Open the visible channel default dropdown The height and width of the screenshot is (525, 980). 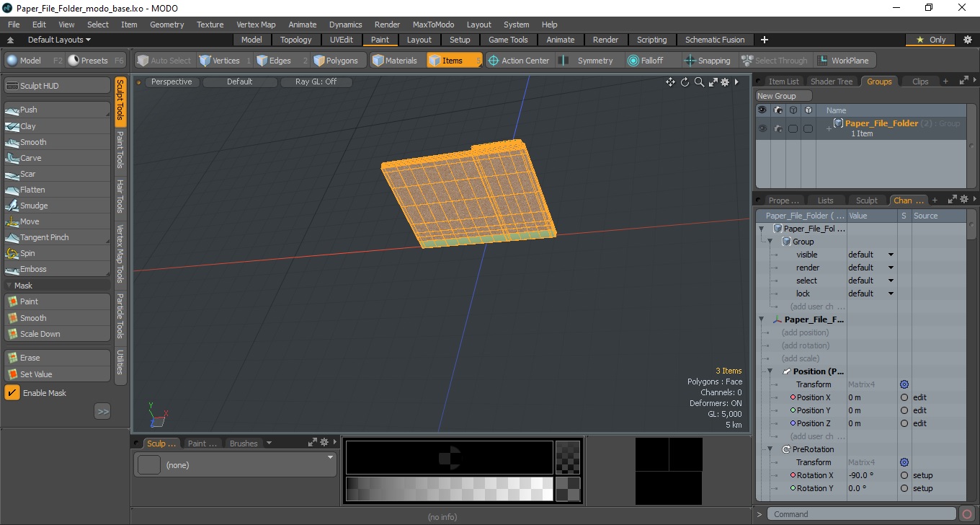pos(871,255)
